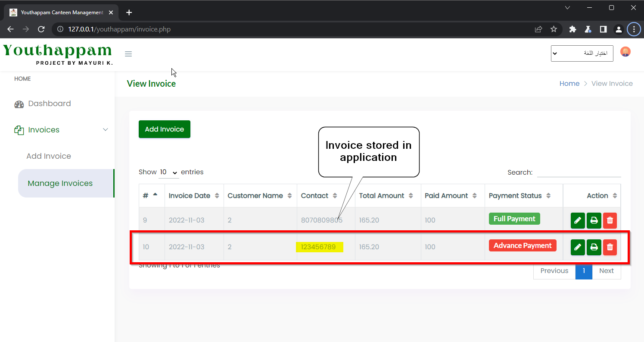This screenshot has width=644, height=342.
Task: Open a new browser tab with plus
Action: (129, 13)
